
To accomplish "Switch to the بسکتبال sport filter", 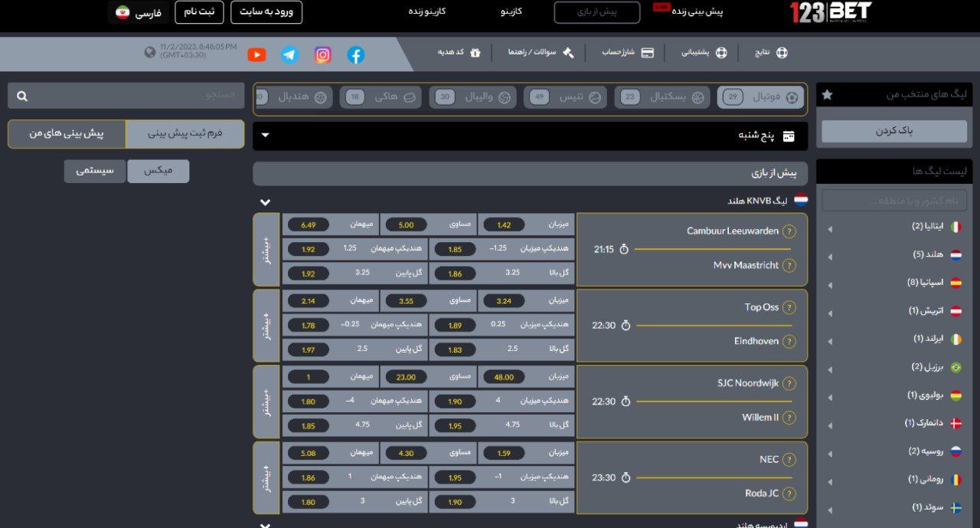I will coord(662,97).
